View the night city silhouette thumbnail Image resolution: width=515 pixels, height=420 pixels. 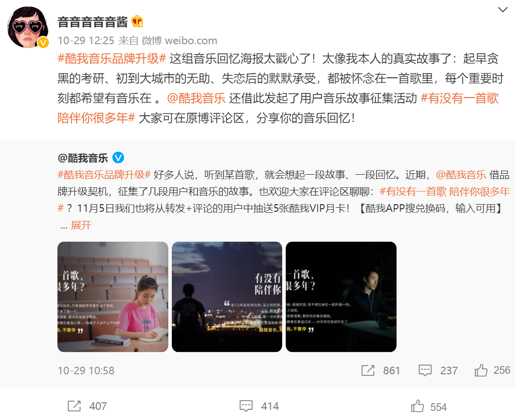pyautogui.click(x=227, y=297)
